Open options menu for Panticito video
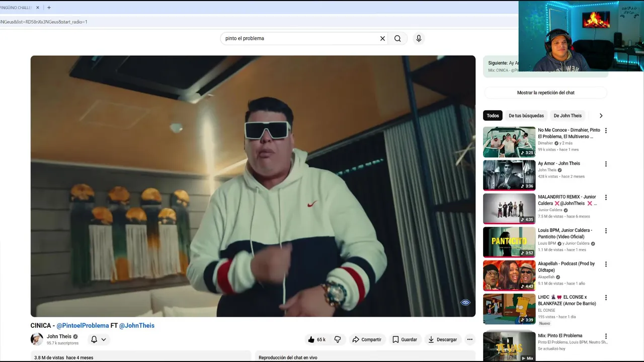 tap(606, 231)
